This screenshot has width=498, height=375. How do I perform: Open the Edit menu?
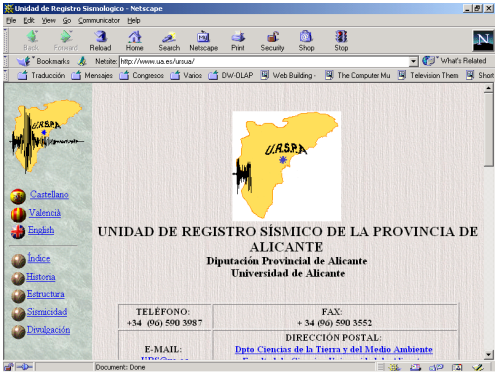(29, 21)
